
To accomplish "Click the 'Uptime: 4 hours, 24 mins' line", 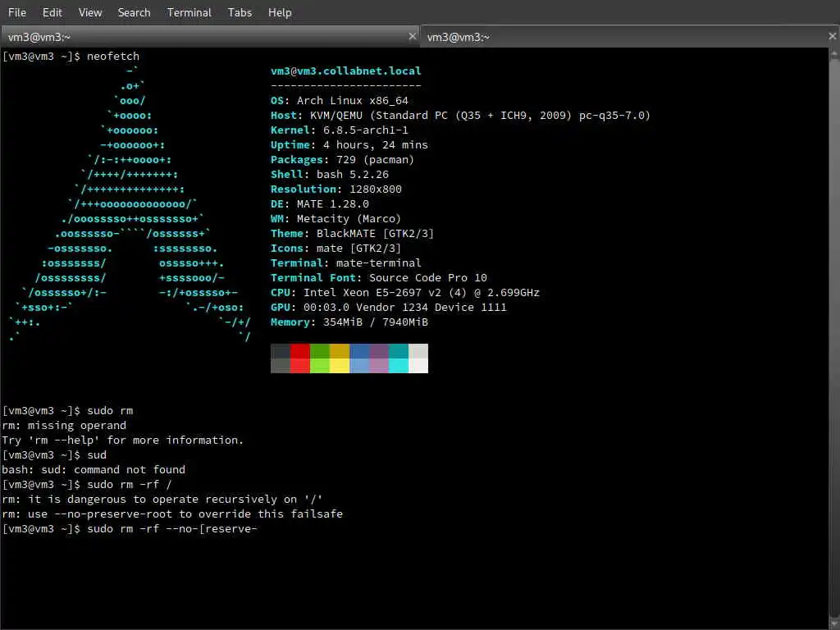I will 349,144.
